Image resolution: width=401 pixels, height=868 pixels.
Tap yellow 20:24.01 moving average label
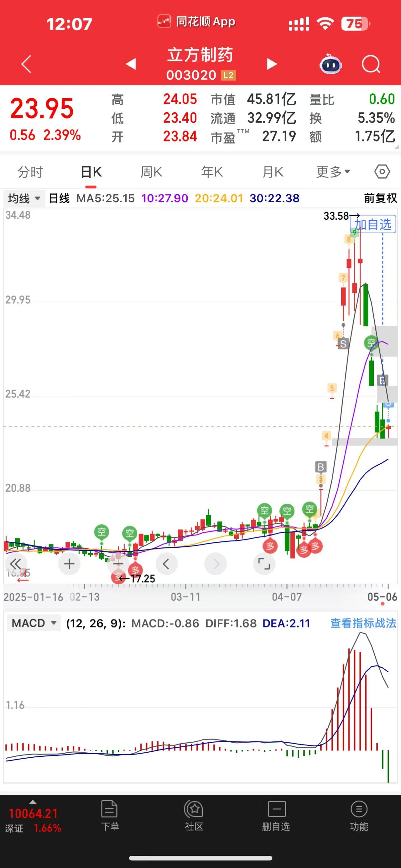(x=219, y=198)
